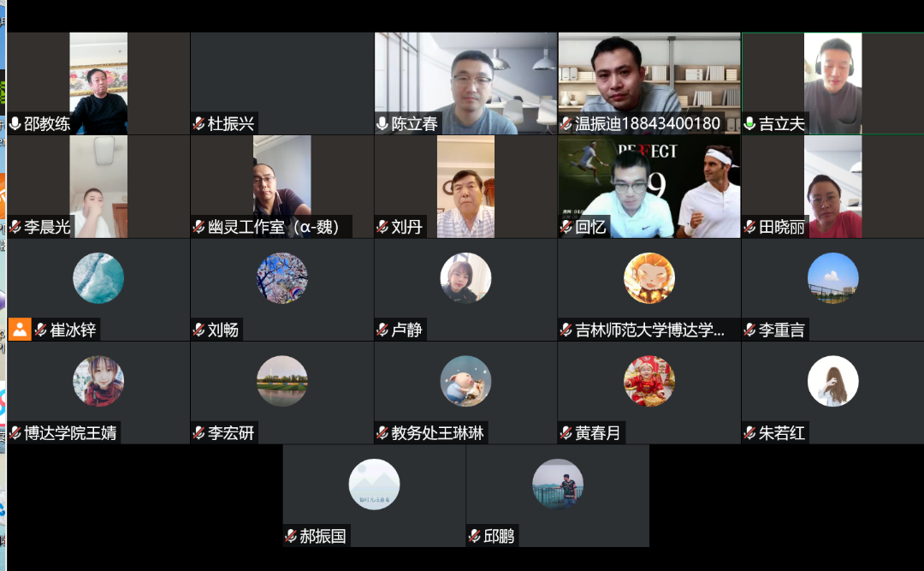Click 黄春月's circular profile avatar
Image resolution: width=924 pixels, height=571 pixels.
[649, 381]
